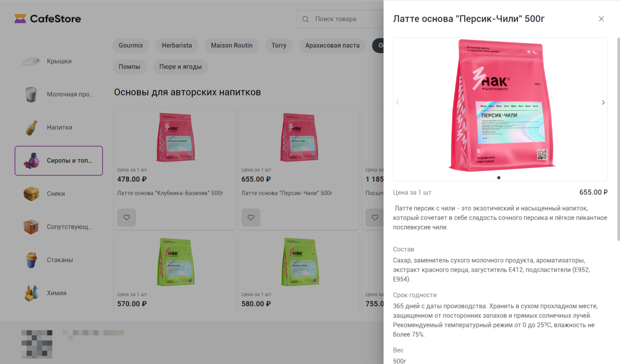The height and width of the screenshot is (364, 620).
Task: Open the Стаканы category
Action: [x=59, y=260]
